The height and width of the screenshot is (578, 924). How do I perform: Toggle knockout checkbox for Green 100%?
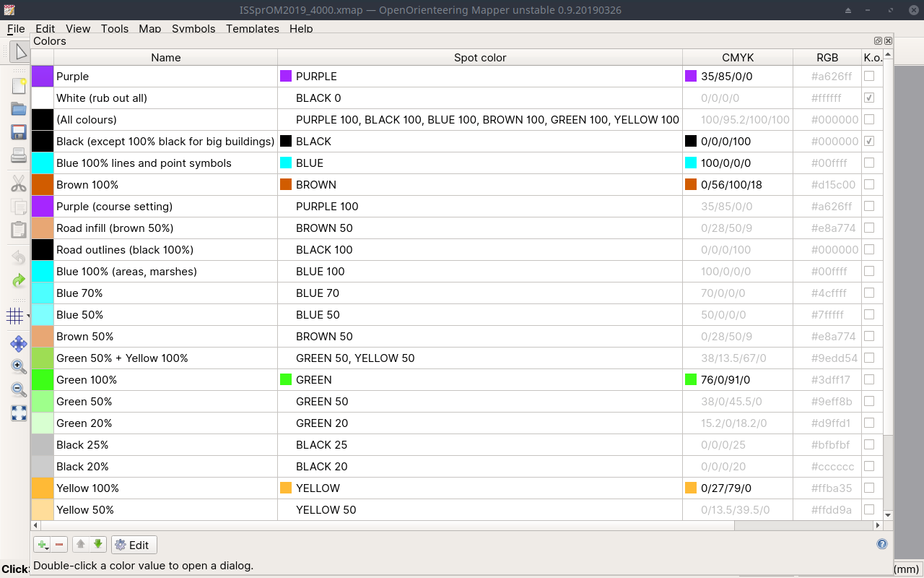[869, 379]
